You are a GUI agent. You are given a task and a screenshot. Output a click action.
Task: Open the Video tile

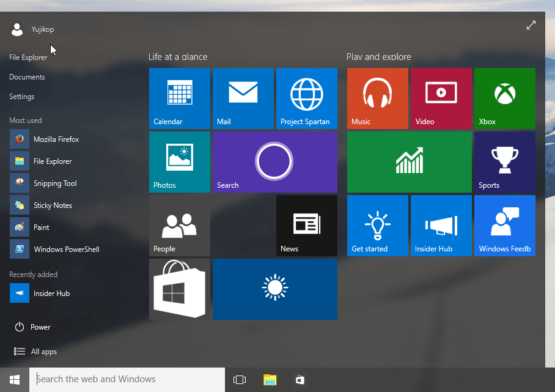(441, 98)
